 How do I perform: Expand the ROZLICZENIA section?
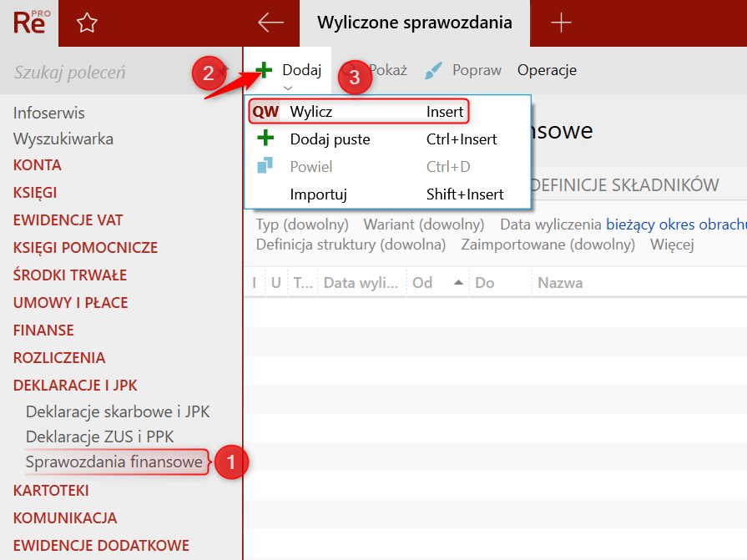click(x=59, y=358)
